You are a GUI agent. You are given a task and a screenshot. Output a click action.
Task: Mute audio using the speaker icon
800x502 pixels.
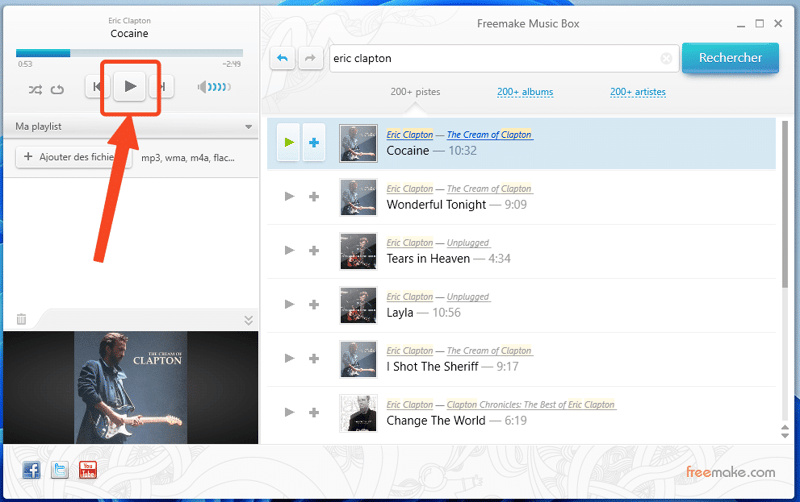tap(204, 88)
